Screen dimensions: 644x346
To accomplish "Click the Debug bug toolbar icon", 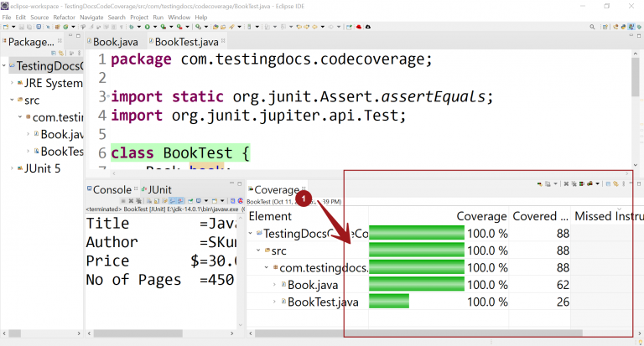I will click(x=132, y=27).
